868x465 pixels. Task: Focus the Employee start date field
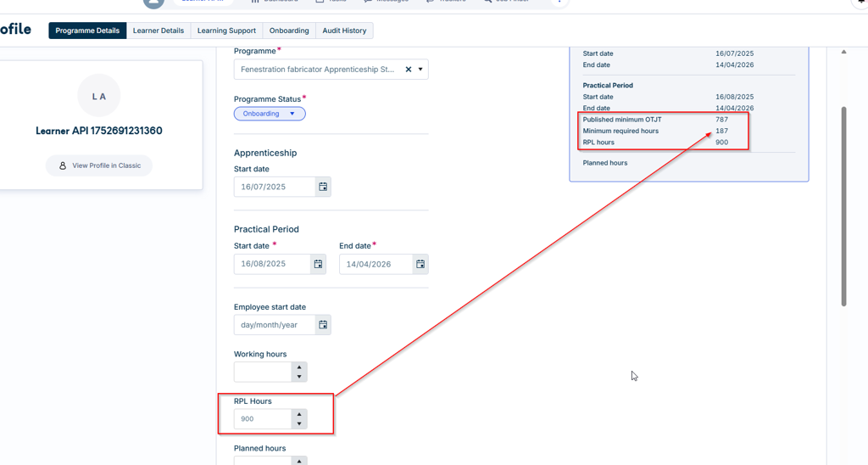(x=275, y=325)
